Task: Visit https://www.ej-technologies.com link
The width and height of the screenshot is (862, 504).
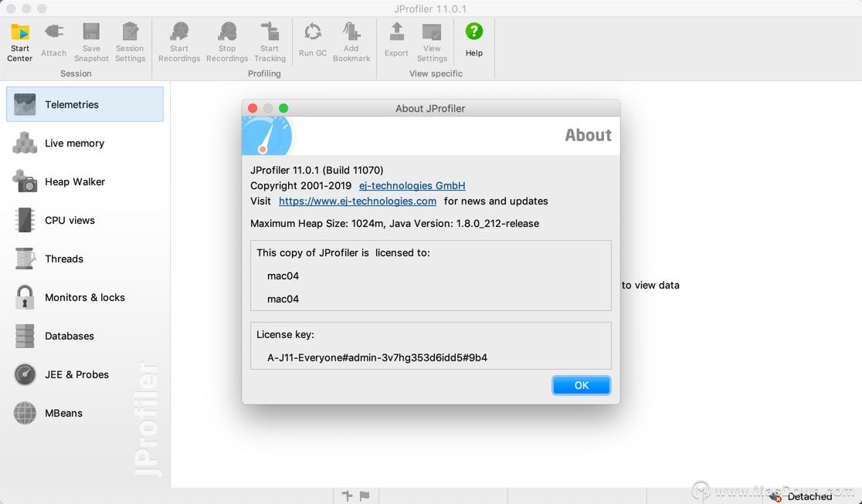Action: coord(358,201)
